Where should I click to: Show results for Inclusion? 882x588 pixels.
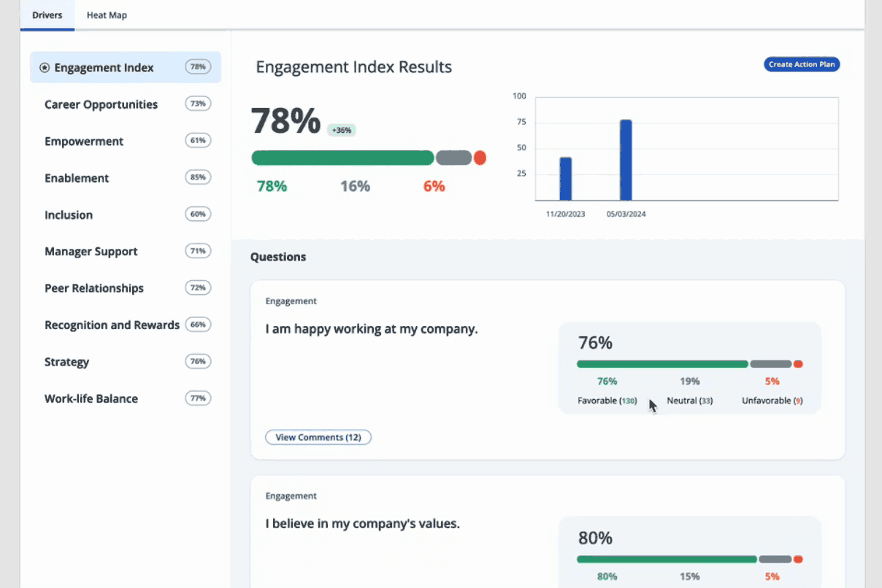[126, 215]
